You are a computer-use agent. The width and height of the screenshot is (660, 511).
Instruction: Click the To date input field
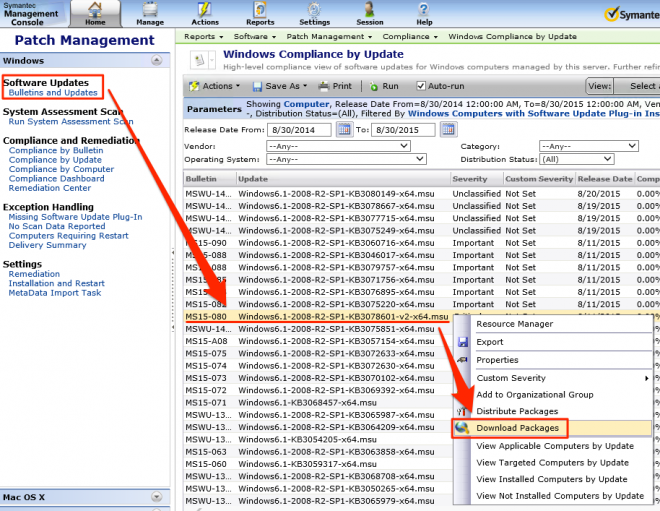[x=403, y=130]
